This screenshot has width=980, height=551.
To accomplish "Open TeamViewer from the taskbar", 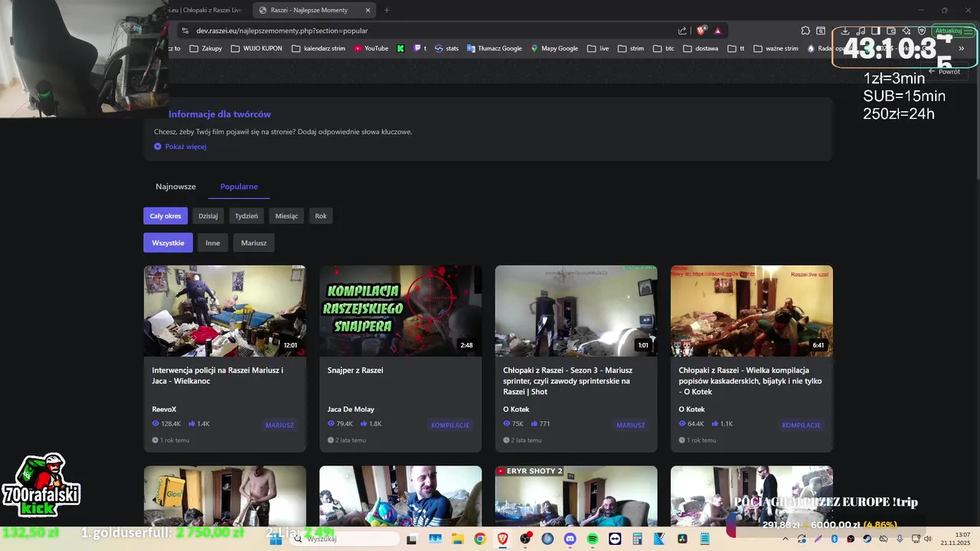I will click(x=615, y=539).
